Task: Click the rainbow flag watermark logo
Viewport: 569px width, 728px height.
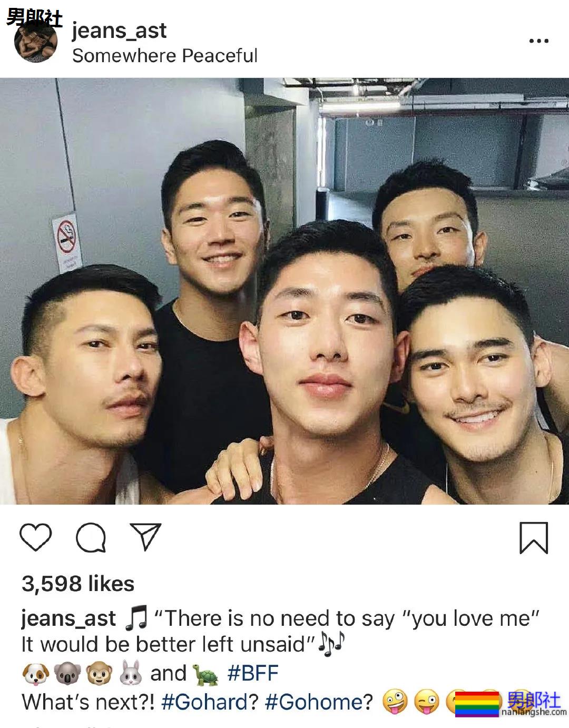Action: (x=477, y=705)
